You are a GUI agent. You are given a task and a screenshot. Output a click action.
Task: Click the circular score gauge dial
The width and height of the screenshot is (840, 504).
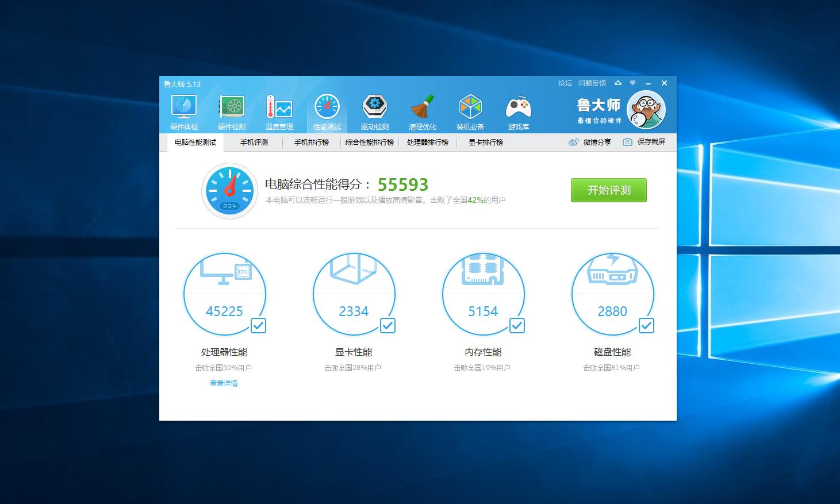pos(229,192)
